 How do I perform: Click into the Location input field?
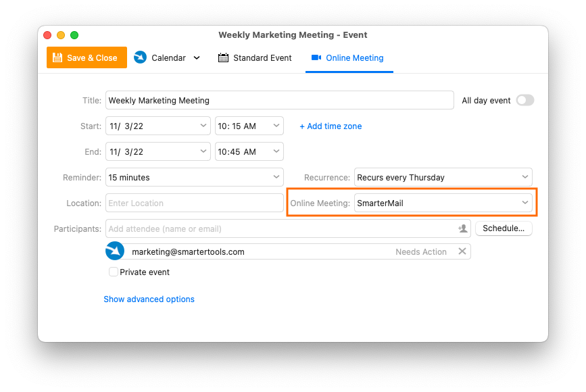pyautogui.click(x=195, y=203)
